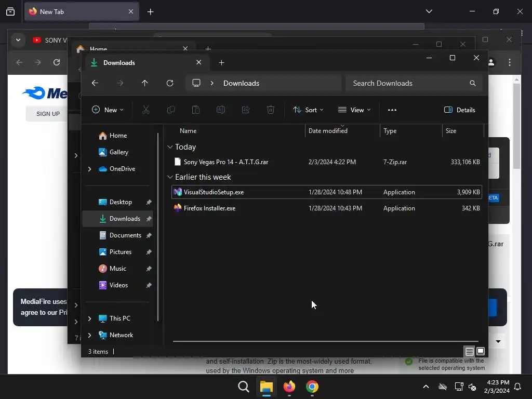532x399 pixels.
Task: Click the Copy icon in Explorer toolbar
Action: (170, 110)
